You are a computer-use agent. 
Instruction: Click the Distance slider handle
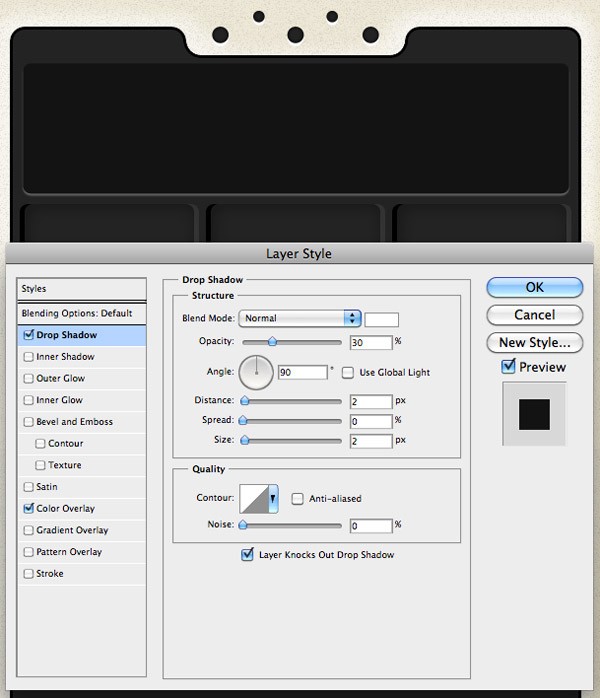pyautogui.click(x=244, y=401)
